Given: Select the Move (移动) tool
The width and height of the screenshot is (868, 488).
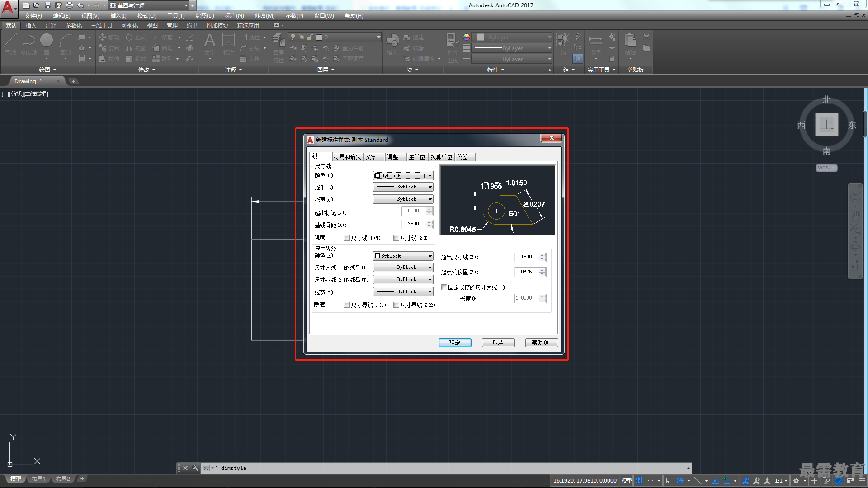Looking at the screenshot, I should coord(109,38).
